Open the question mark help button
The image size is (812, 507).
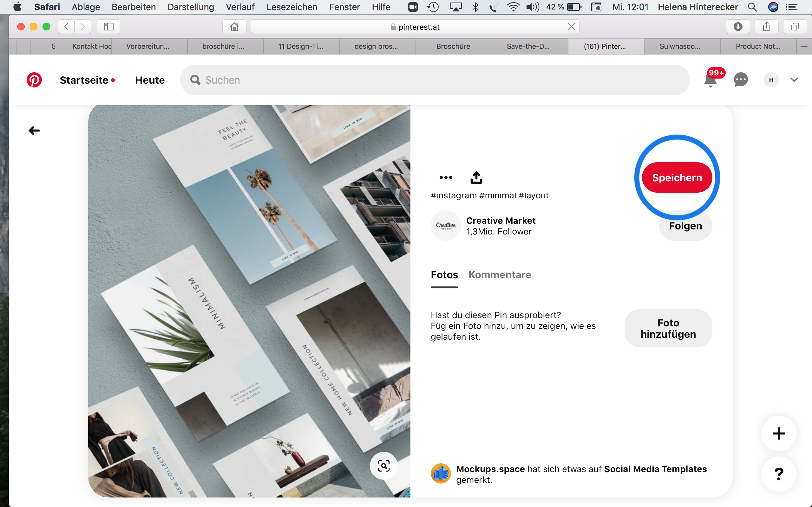(778, 474)
